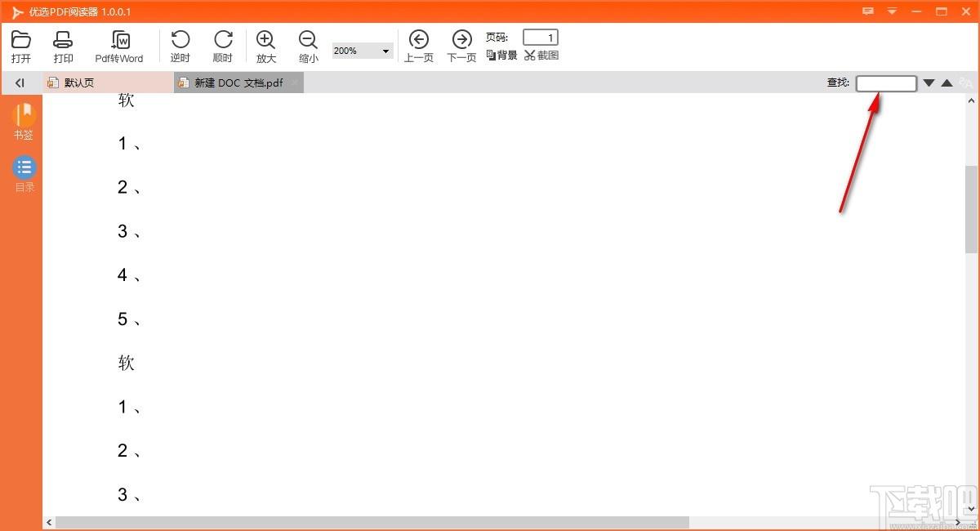Click the 优选PDF阅读器 app logo icon
The width and height of the screenshot is (980, 531).
tap(17, 12)
